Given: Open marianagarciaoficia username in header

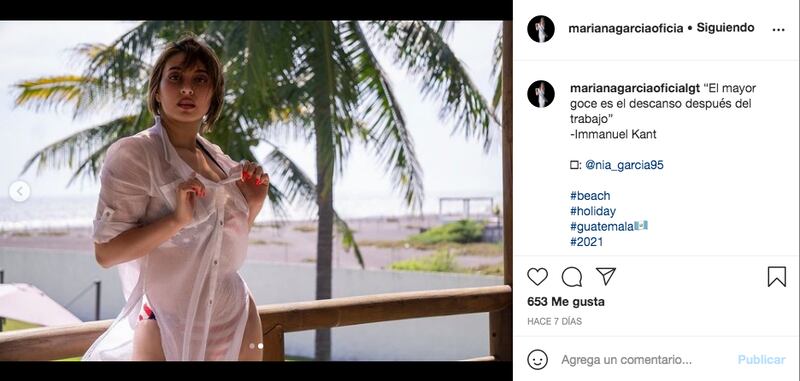Looking at the screenshot, I should click(626, 29).
